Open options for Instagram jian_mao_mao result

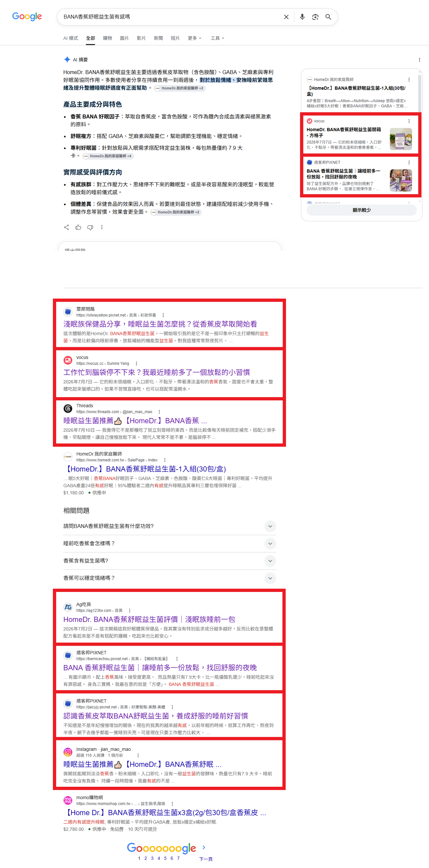point(138,755)
